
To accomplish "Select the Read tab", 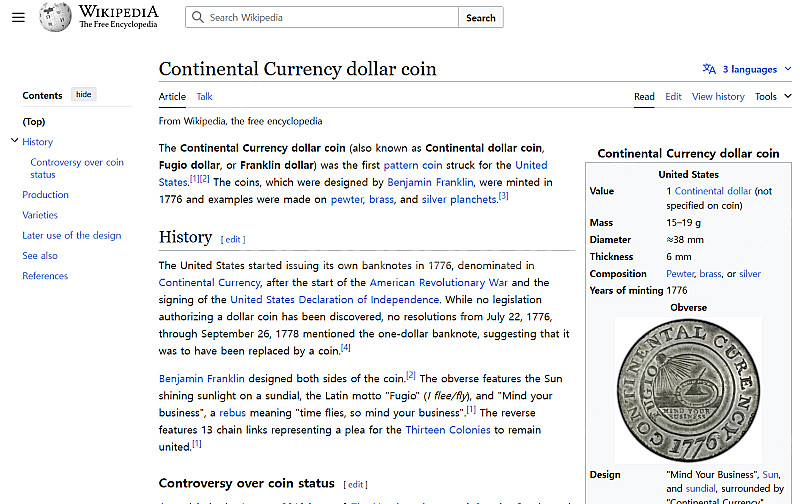I will tap(644, 96).
